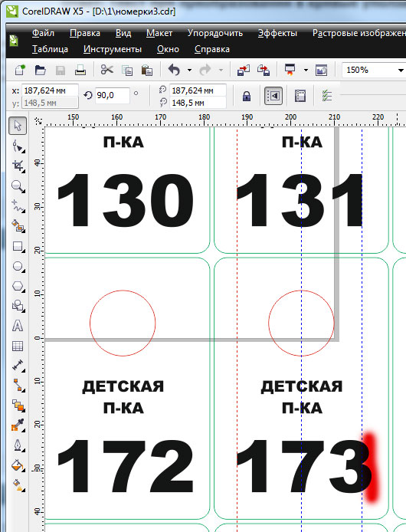Select the Blend interactive tool
Image resolution: width=406 pixels, height=532 pixels.
pos(18,406)
